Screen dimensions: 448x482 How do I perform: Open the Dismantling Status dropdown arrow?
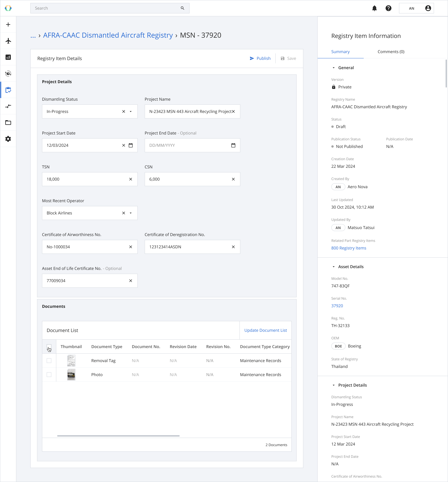coord(131,112)
